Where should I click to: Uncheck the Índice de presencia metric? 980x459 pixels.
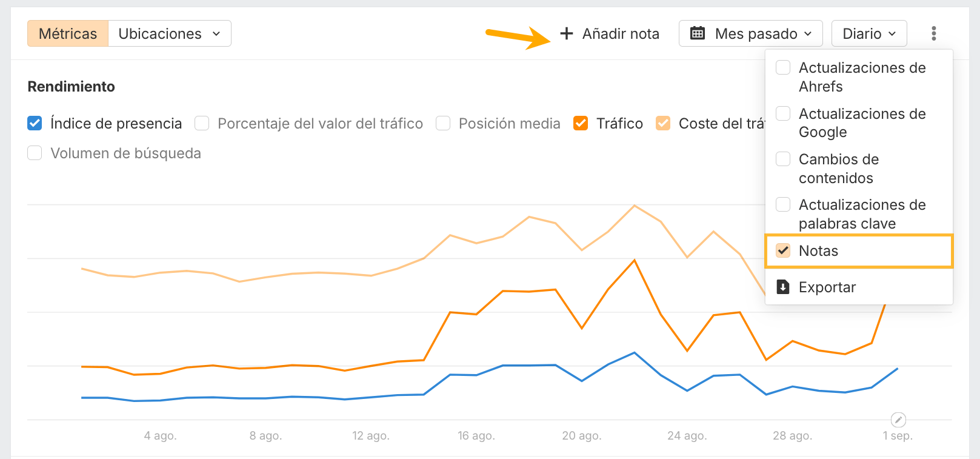(35, 123)
